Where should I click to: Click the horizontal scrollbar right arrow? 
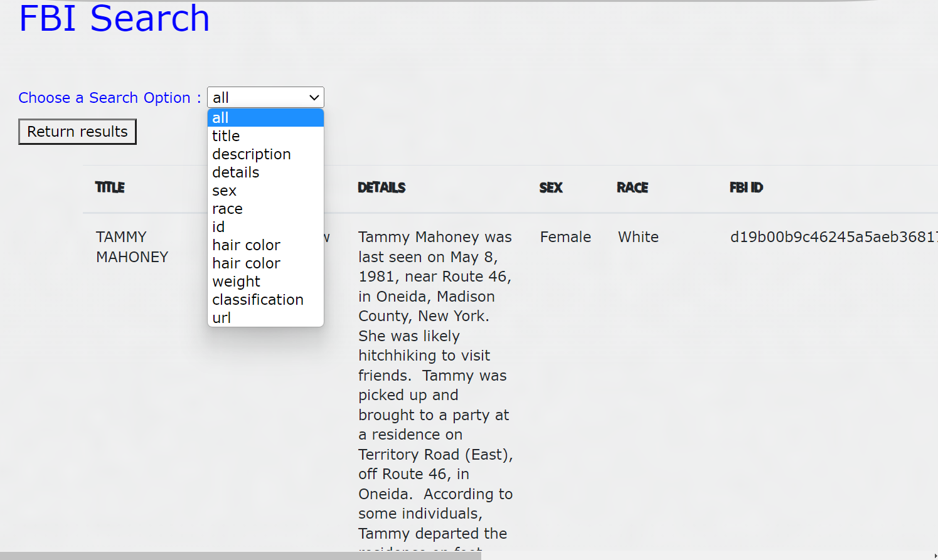pyautogui.click(x=935, y=556)
